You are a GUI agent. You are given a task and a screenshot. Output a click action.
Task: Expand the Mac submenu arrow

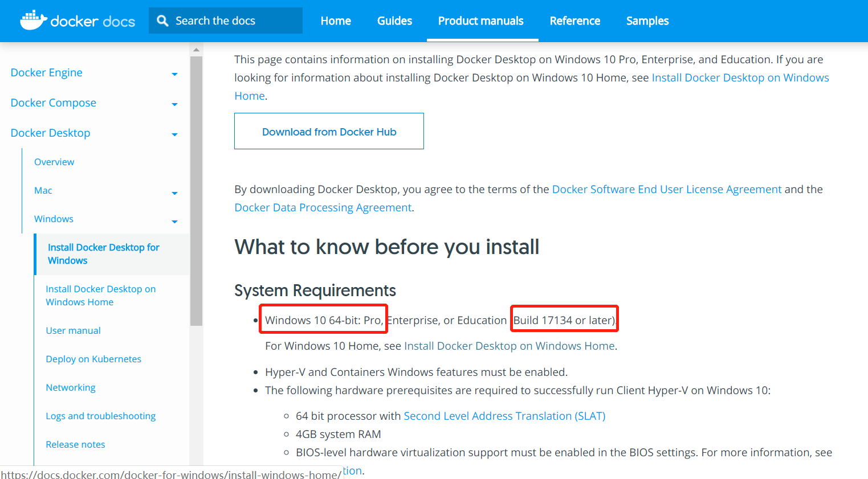click(174, 193)
